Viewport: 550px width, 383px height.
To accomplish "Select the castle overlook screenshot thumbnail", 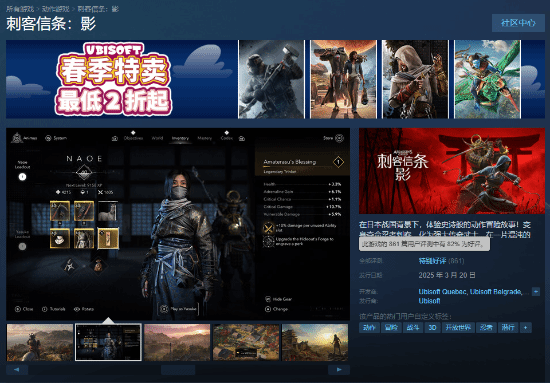I will (315, 342).
